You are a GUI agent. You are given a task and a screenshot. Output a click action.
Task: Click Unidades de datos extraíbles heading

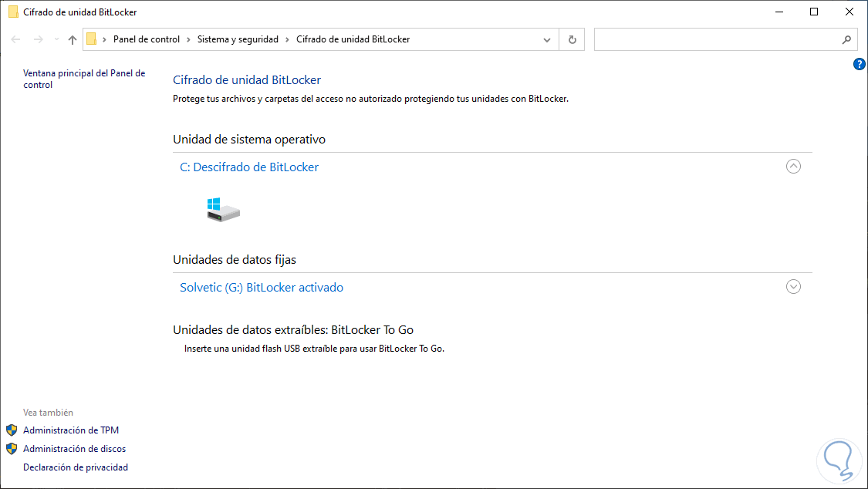pos(293,330)
